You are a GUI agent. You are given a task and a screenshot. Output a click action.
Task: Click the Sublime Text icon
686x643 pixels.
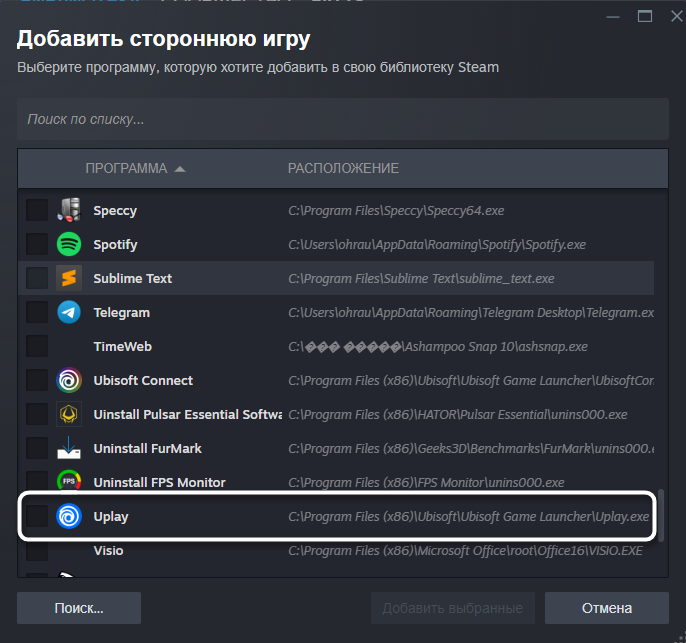69,278
